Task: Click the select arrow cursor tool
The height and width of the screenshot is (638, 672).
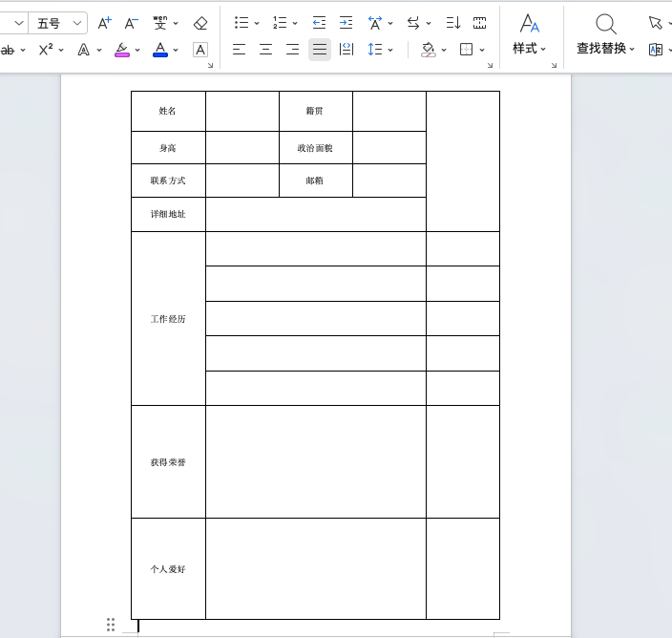Action: 656,23
